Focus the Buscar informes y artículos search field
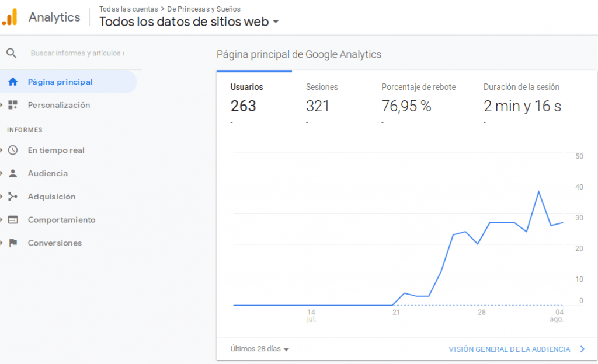Screen dimensions: 598x364 [78, 53]
